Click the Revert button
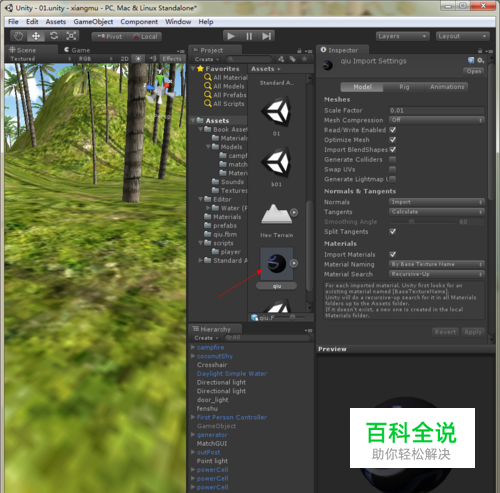This screenshot has height=493, width=500. [445, 332]
